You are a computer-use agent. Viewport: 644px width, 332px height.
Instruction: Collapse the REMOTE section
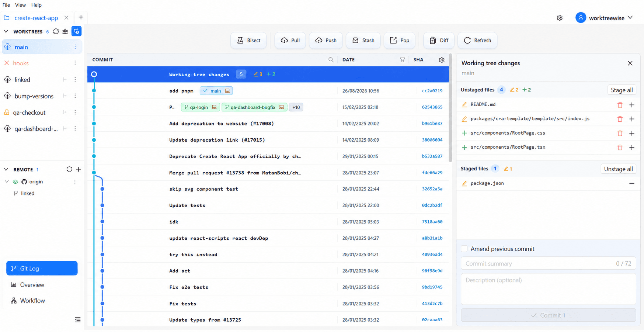tap(6, 169)
